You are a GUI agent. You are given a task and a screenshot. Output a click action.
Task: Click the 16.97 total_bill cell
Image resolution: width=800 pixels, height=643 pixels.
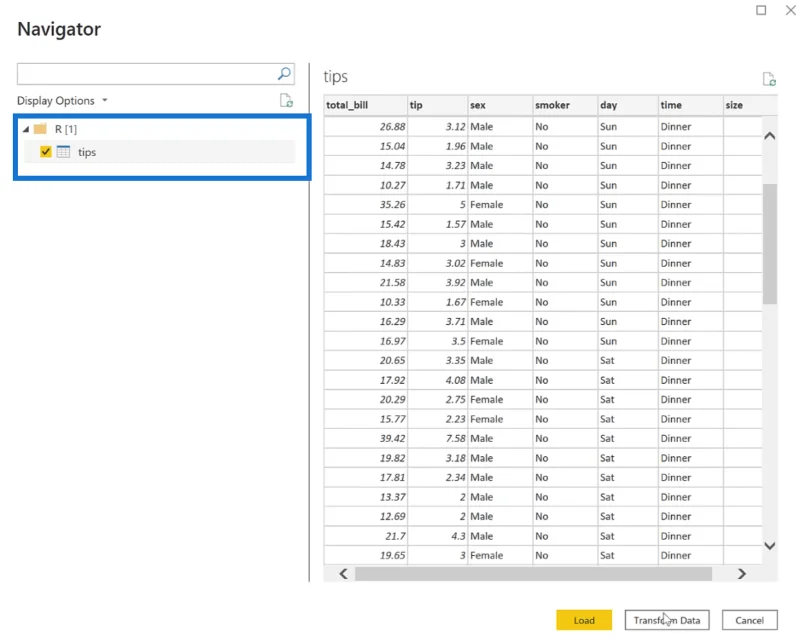pos(365,341)
